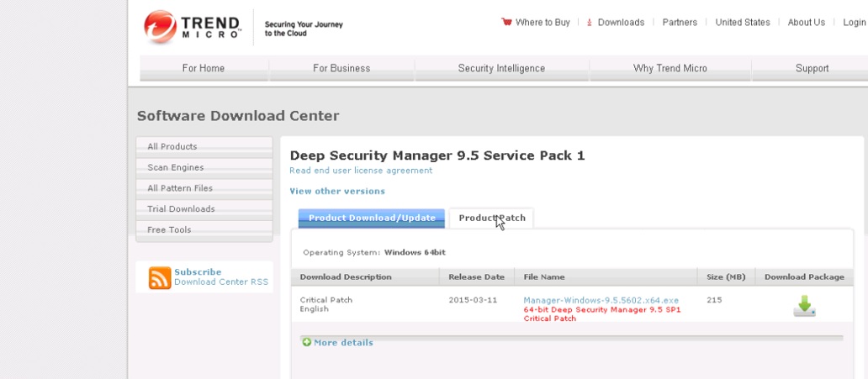The height and width of the screenshot is (379, 868).
Task: Click View other versions link
Action: (337, 192)
